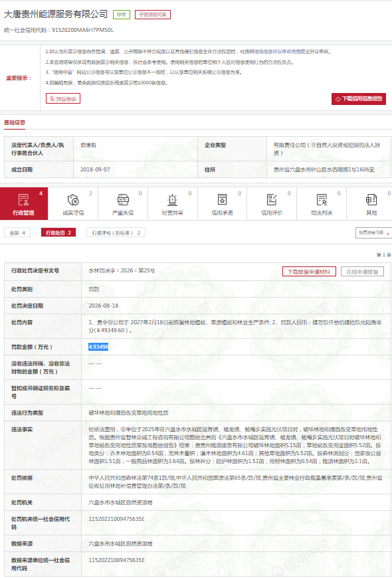Click the address 贵州省六盘水市钟山区水西南路1号1606室
Viewport: 392px width, 578px height.
tap(324, 170)
